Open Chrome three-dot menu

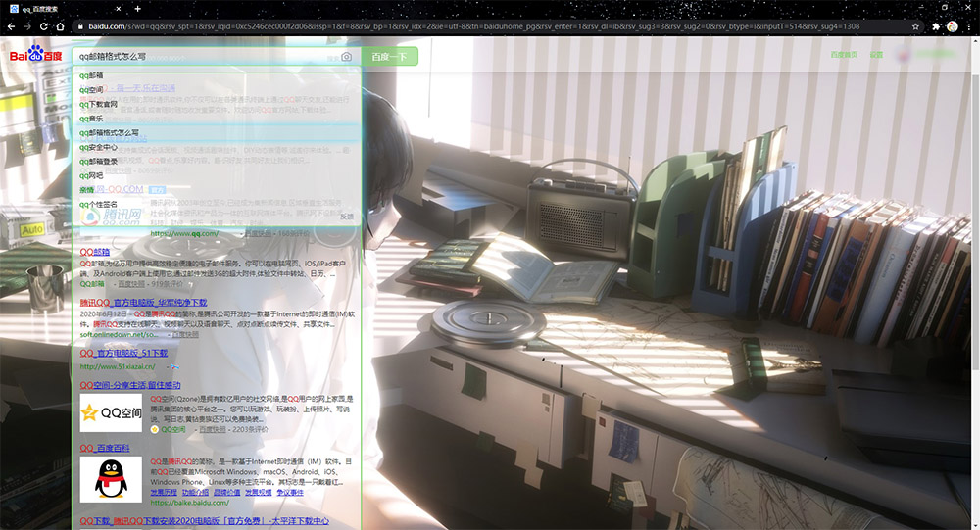pos(969,26)
